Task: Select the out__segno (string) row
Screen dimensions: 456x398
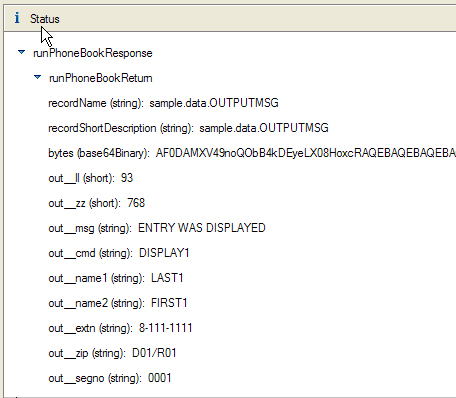Action: [x=110, y=378]
